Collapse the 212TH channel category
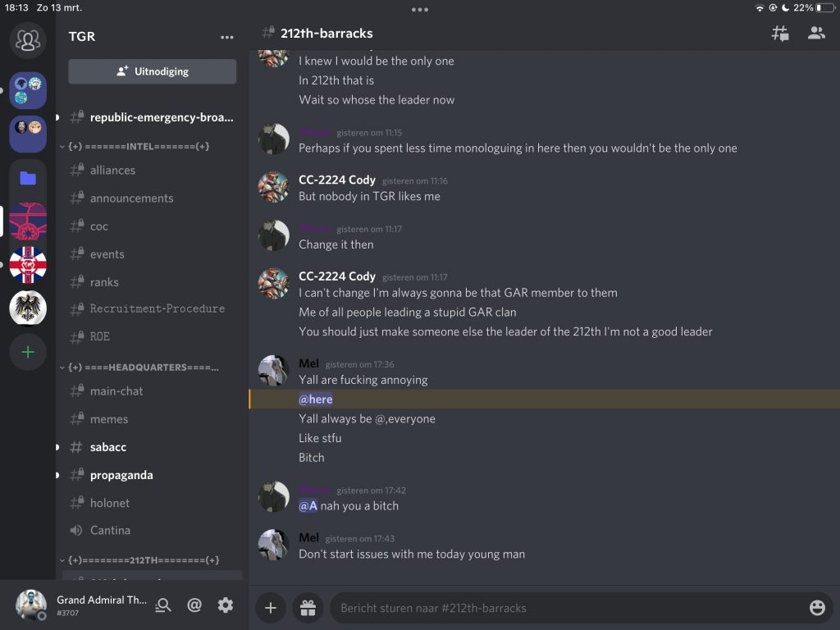 coord(139,560)
